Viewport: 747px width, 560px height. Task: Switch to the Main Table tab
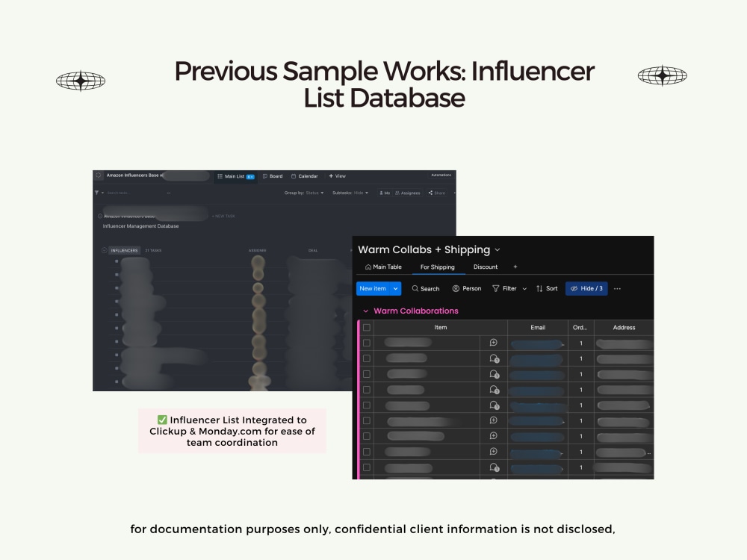point(383,267)
